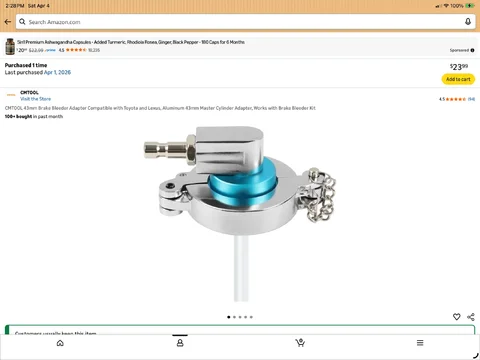Image resolution: width=480 pixels, height=360 pixels.
Task: Click the Purchased 1 time text
Action: (x=26, y=65)
